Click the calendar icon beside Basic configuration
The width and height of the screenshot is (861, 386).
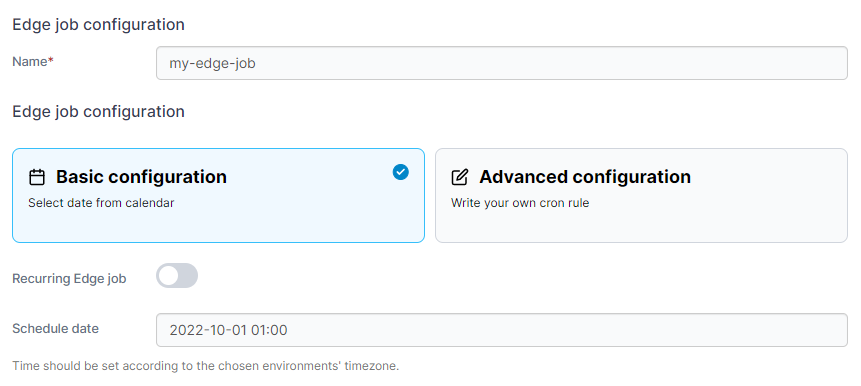click(37, 177)
